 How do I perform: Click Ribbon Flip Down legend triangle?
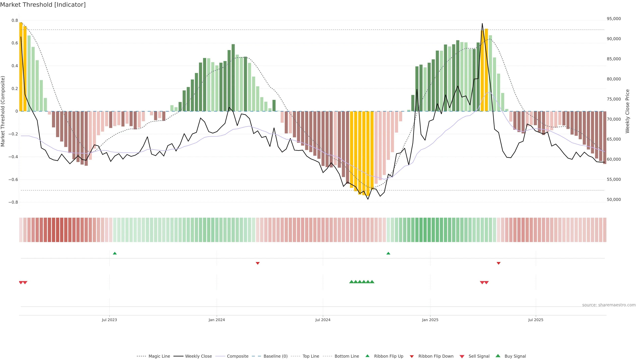pos(412,356)
